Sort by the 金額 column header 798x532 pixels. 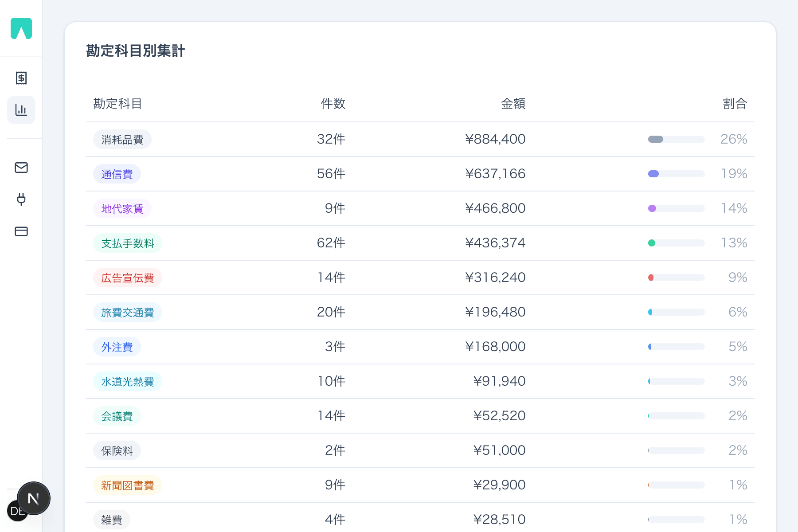click(513, 104)
